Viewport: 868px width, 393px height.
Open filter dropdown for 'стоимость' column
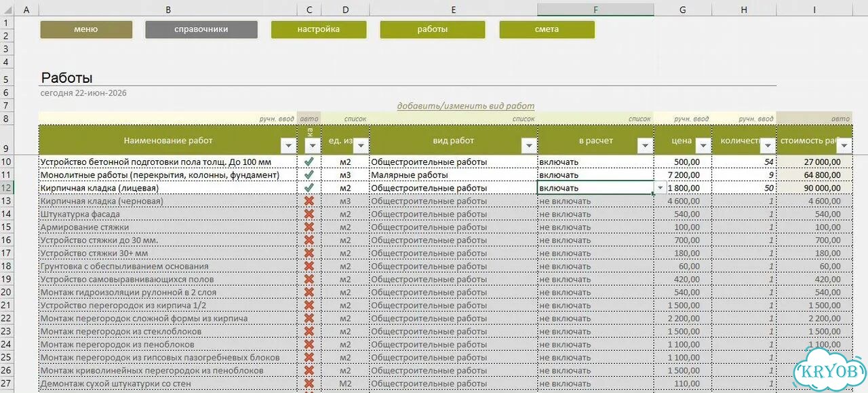click(844, 145)
